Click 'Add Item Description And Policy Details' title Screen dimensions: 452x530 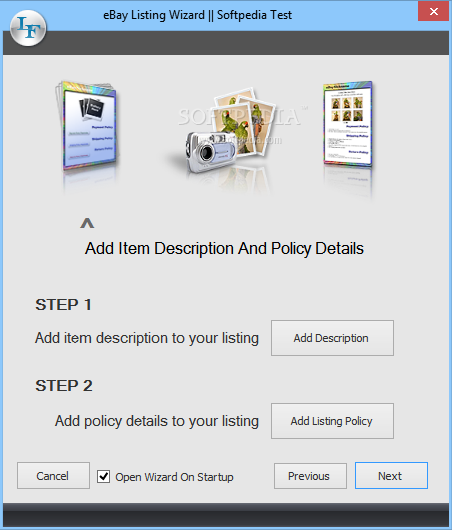pyautogui.click(x=224, y=249)
